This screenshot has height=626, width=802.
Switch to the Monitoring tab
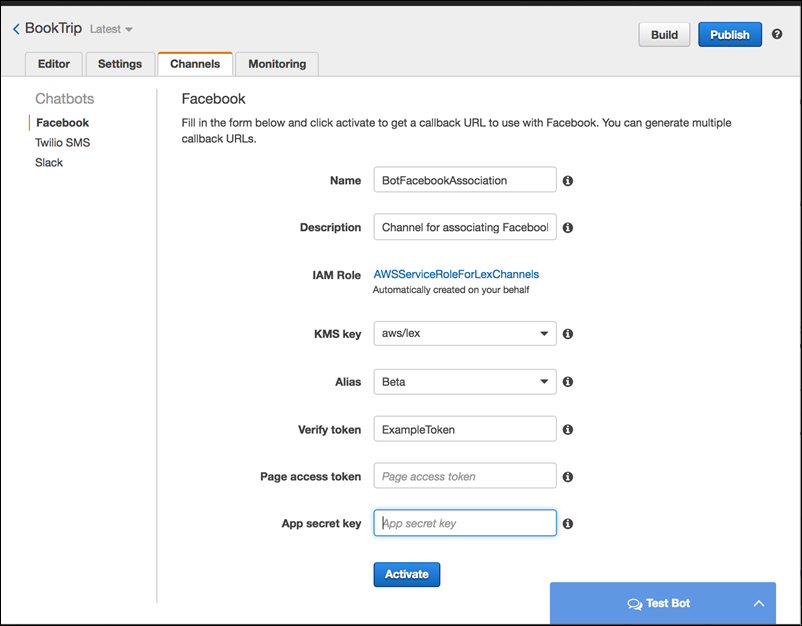[276, 63]
